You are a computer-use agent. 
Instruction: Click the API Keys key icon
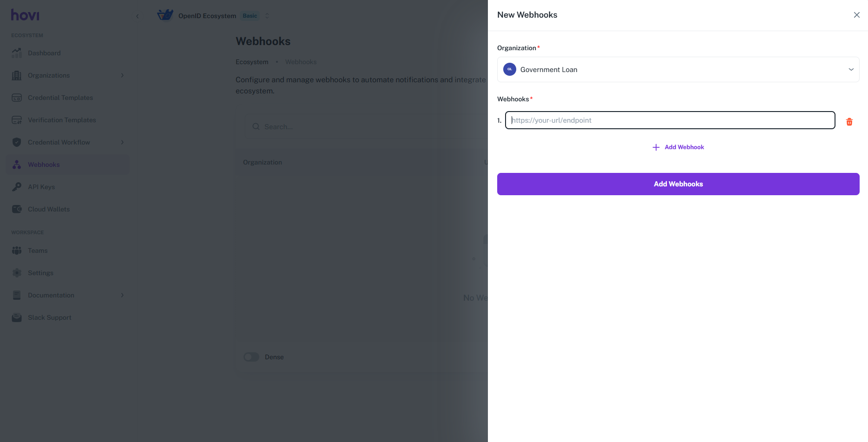(x=17, y=187)
